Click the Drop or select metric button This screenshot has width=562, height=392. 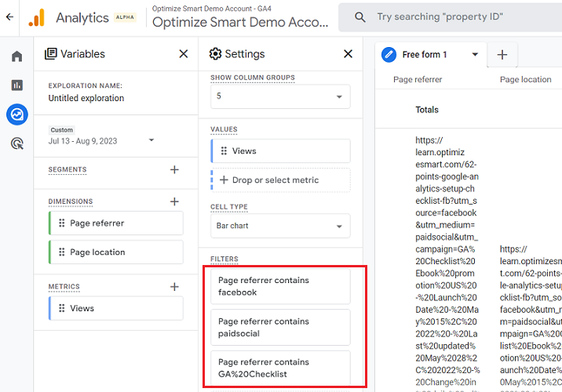pos(280,180)
